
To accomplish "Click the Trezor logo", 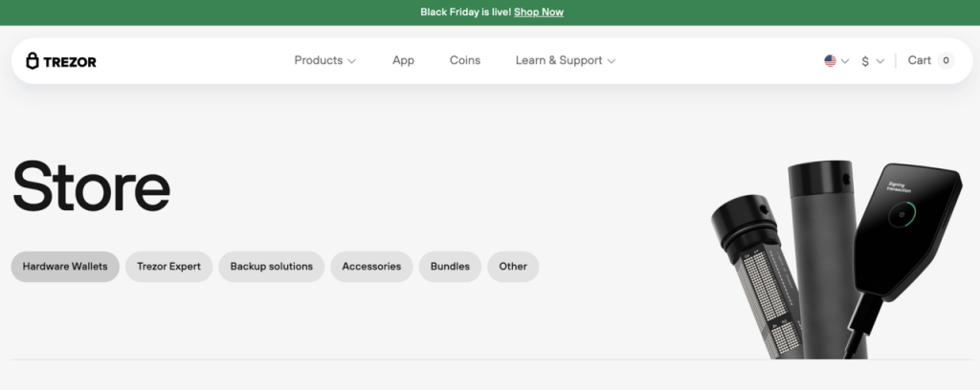I will 60,61.
